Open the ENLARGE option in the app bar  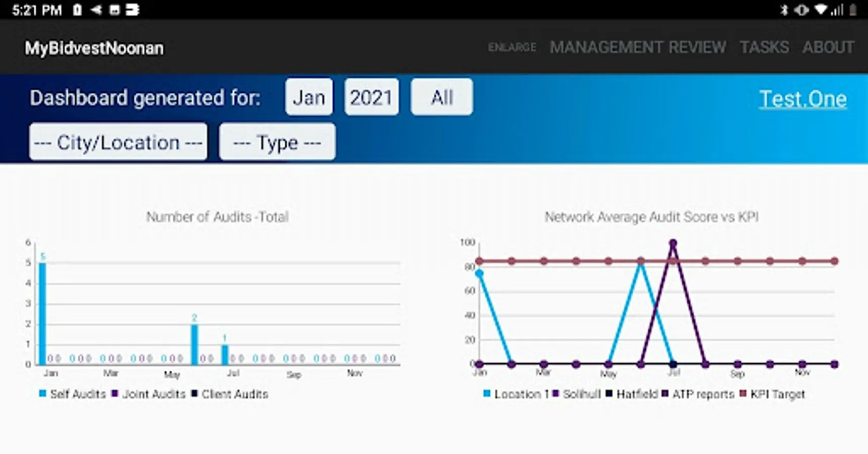tap(512, 47)
